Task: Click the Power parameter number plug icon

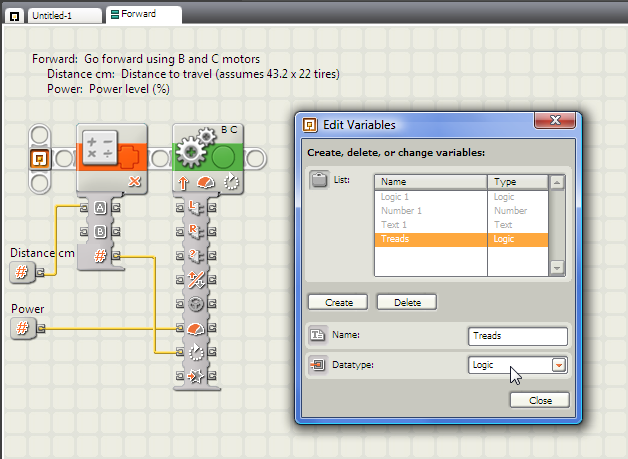Action: [x=22, y=328]
